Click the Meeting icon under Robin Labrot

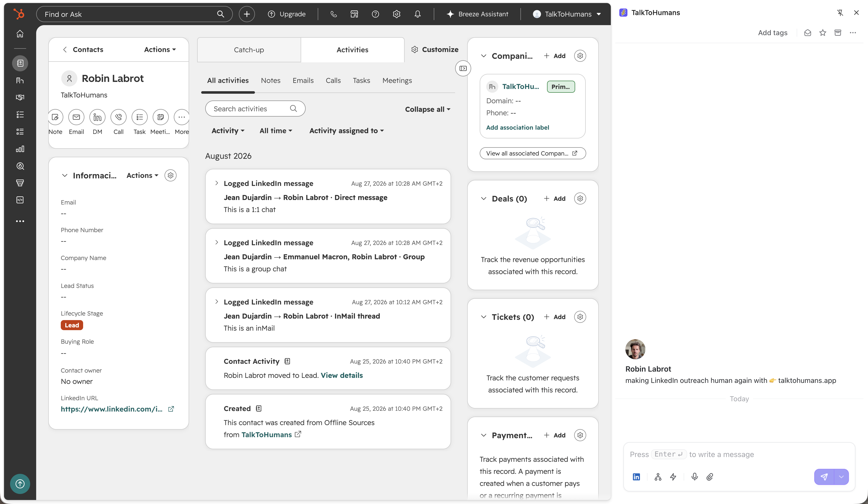click(x=160, y=117)
